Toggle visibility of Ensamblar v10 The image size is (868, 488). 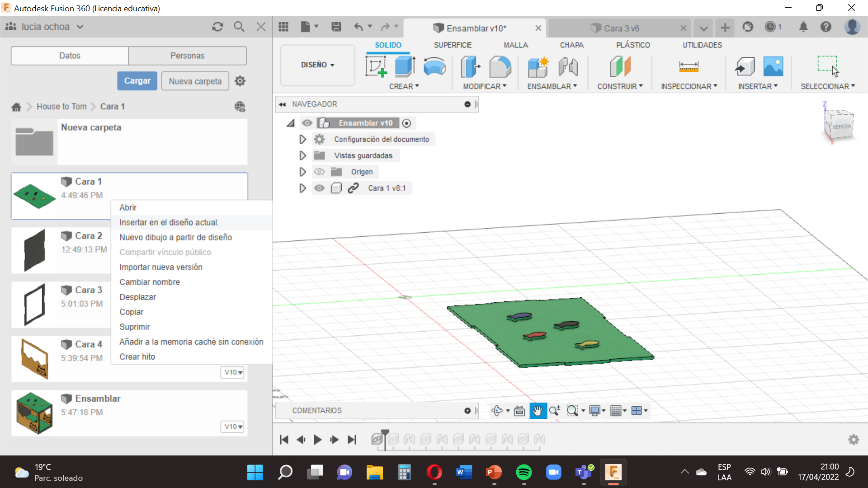(x=307, y=123)
